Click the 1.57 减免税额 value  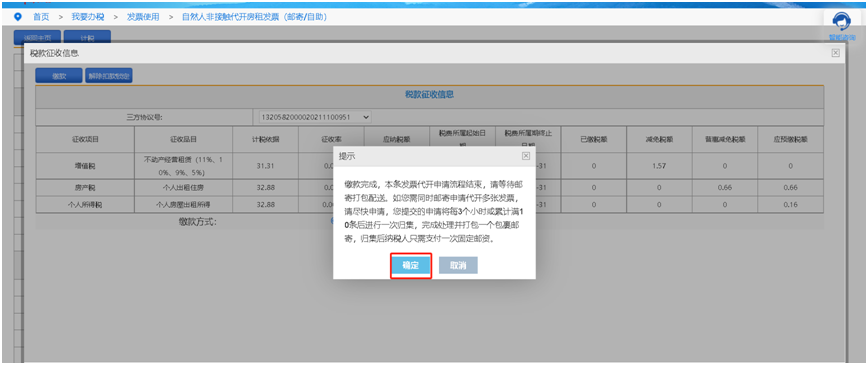click(x=659, y=166)
